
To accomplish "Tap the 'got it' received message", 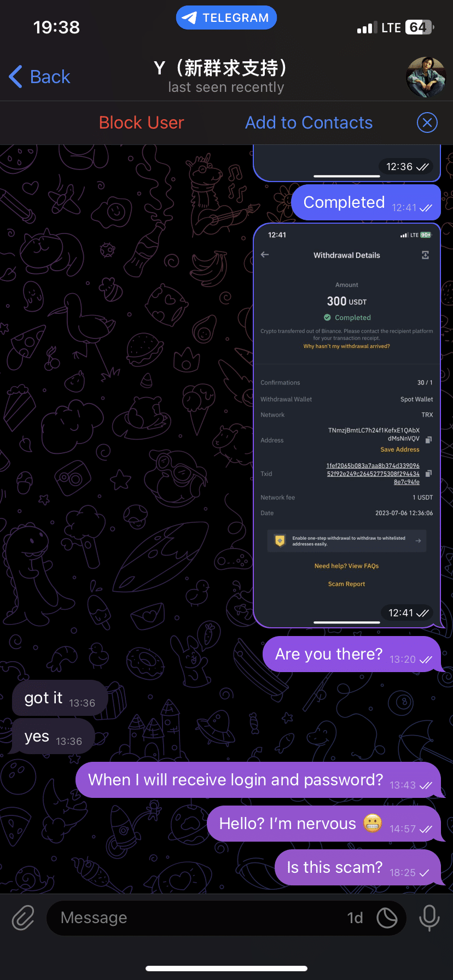I will [60, 698].
